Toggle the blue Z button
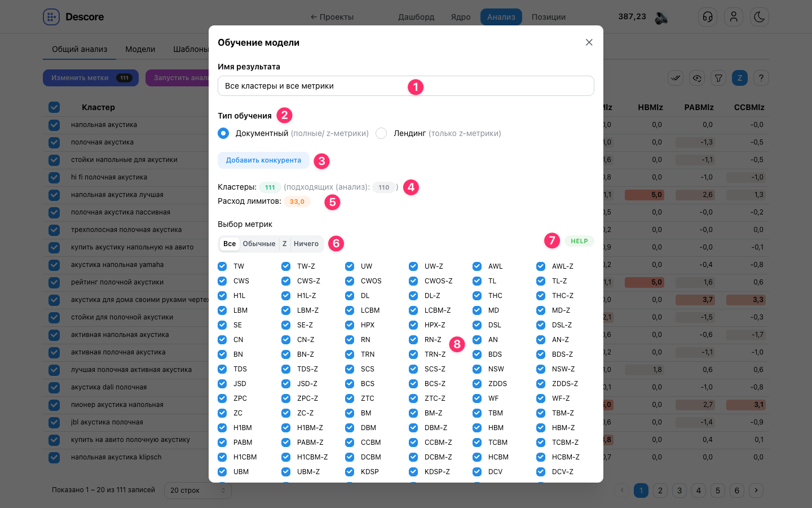 click(x=740, y=78)
